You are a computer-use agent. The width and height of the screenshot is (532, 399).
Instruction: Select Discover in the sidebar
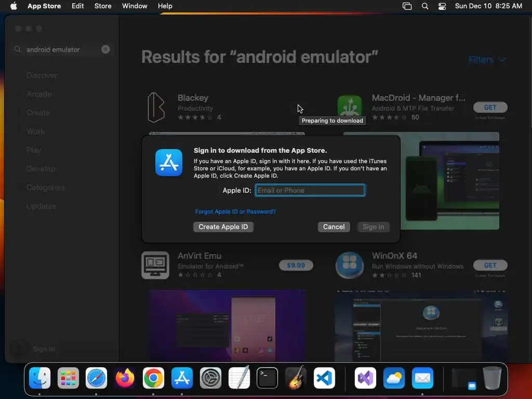pyautogui.click(x=42, y=75)
